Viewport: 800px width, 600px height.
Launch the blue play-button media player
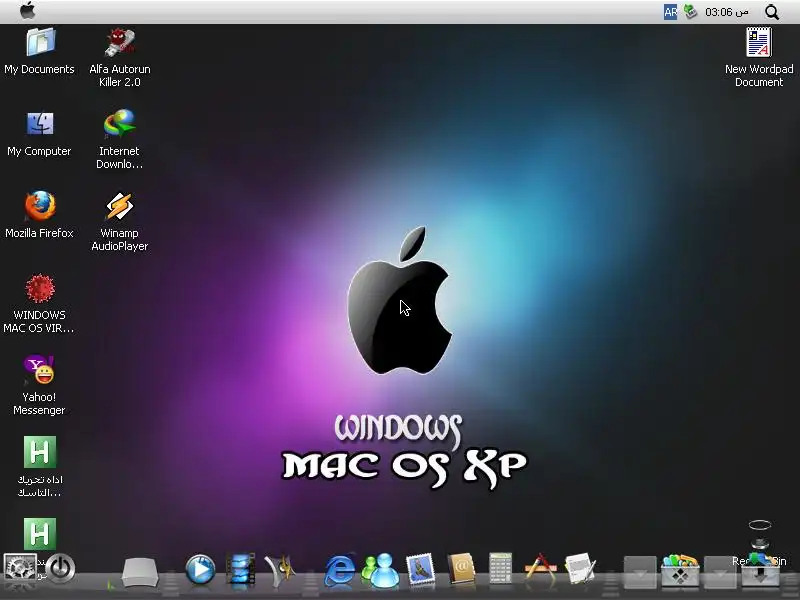200,569
